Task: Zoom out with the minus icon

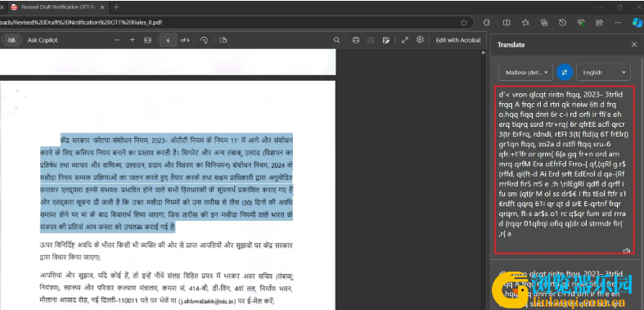Action: (117, 40)
